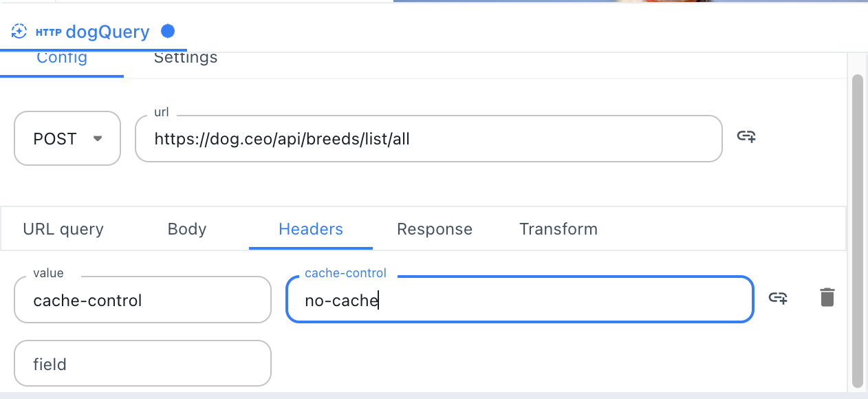Delete the header using the trash icon
The width and height of the screenshot is (868, 399).
[827, 297]
